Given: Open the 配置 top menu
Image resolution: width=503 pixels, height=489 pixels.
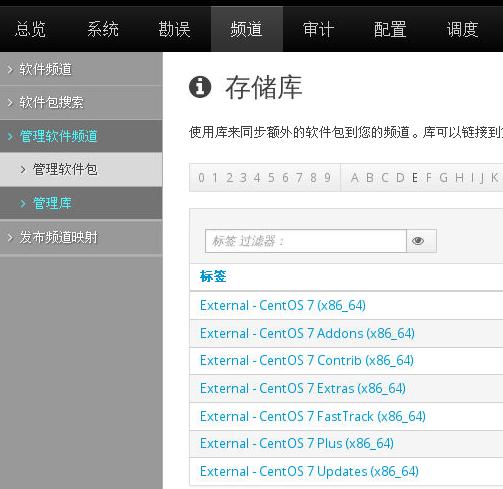Looking at the screenshot, I should tap(390, 29).
